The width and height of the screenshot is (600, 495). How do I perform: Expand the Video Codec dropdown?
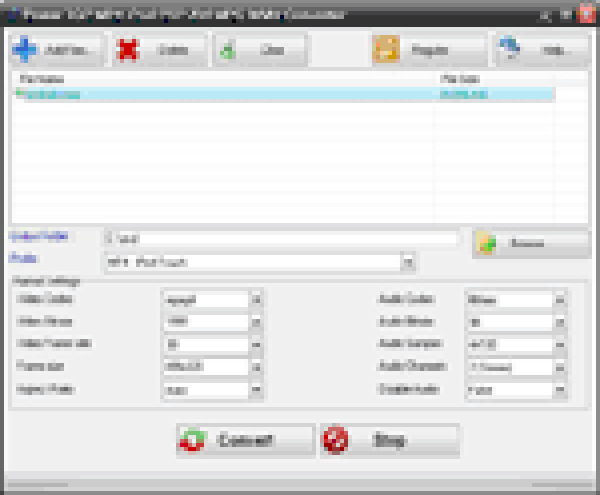256,300
